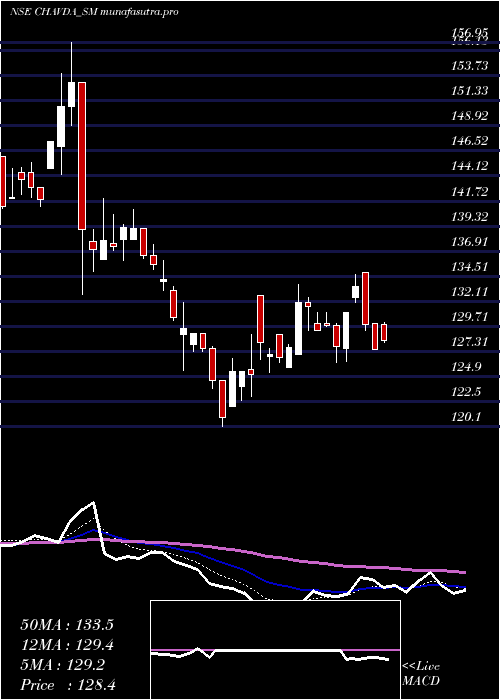Click the tallest red candlestick body
The image size is (500, 700).
tap(82, 156)
